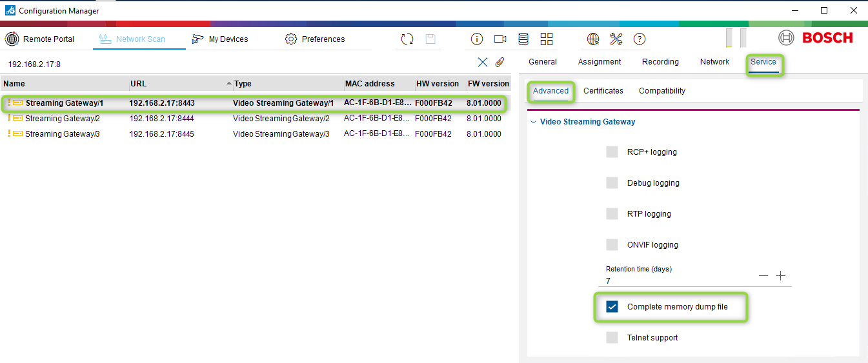Image resolution: width=868 pixels, height=363 pixels.
Task: Open the info icon in toolbar
Action: tap(477, 39)
